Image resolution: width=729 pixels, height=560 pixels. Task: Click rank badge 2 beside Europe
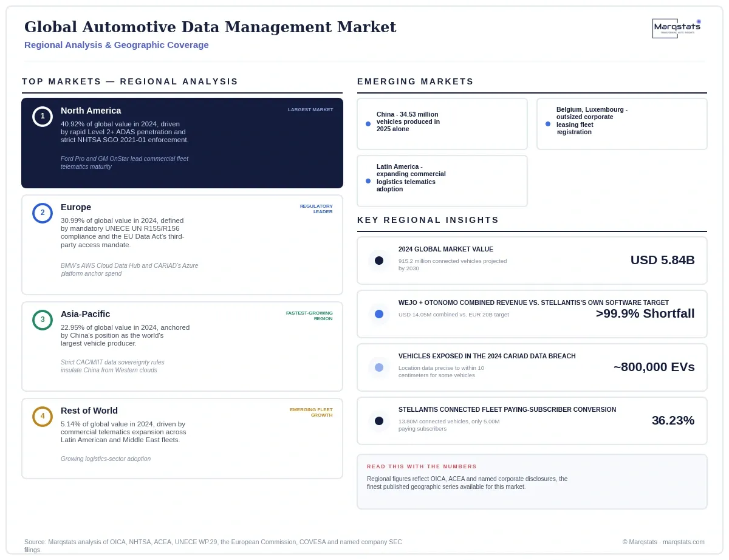pos(43,213)
